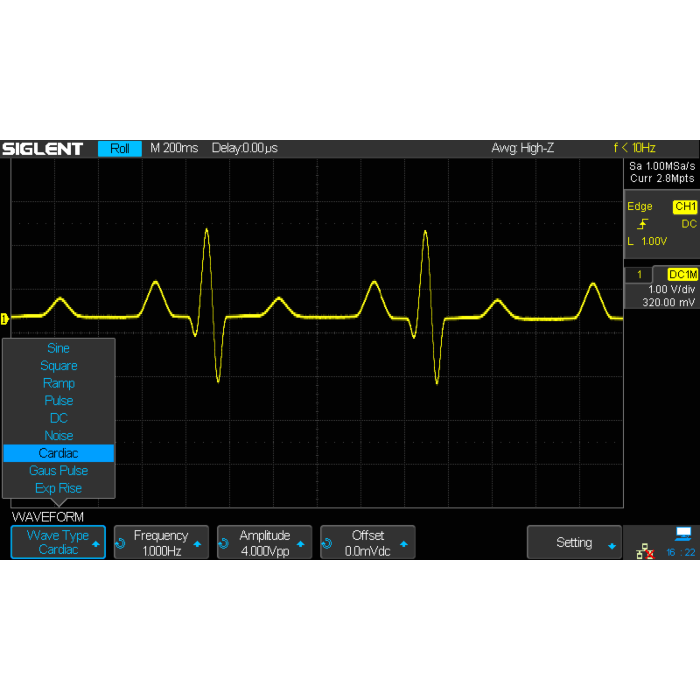The height and width of the screenshot is (700, 700).
Task: Select Exp Rise waveform option
Action: coord(58,488)
